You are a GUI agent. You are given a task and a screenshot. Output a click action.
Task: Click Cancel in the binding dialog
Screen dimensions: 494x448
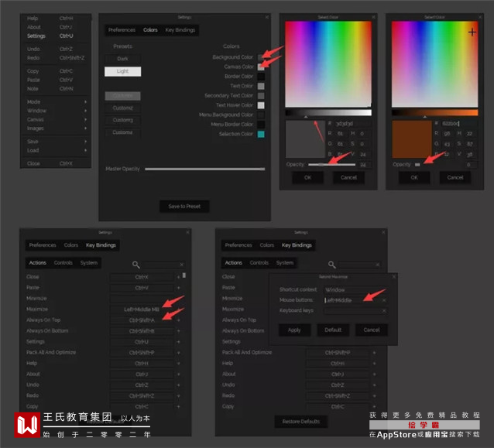(372, 330)
